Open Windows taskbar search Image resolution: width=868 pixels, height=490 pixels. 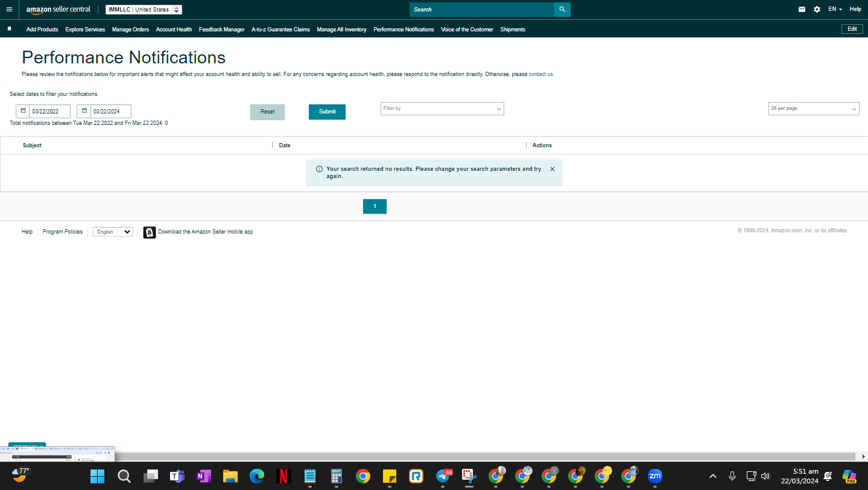pyautogui.click(x=124, y=476)
